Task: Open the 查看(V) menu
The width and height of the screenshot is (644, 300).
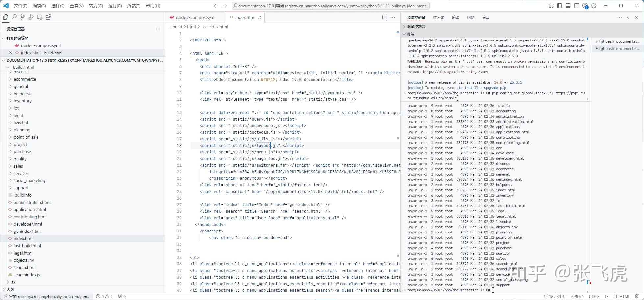Action: pyautogui.click(x=77, y=6)
